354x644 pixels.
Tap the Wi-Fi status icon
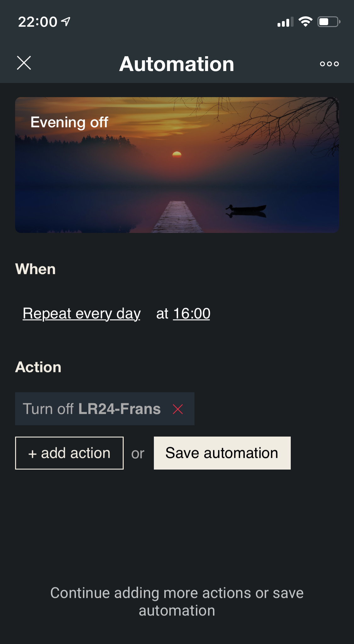[x=305, y=22]
